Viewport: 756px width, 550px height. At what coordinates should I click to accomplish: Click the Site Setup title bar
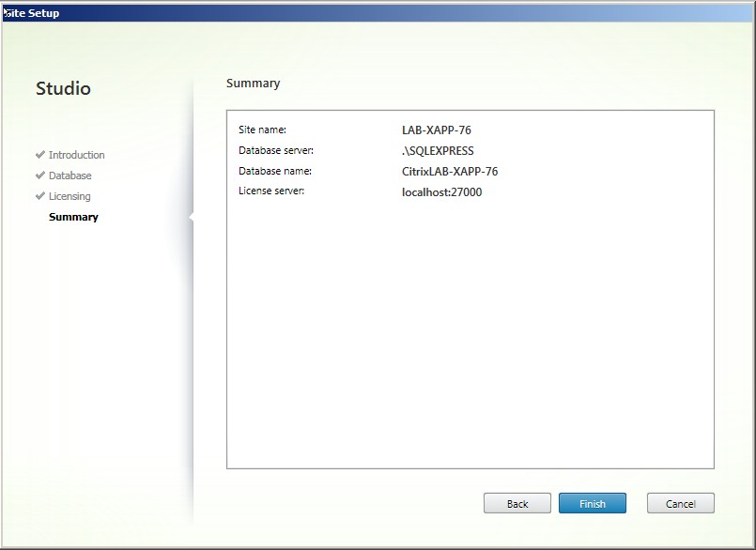coord(376,13)
